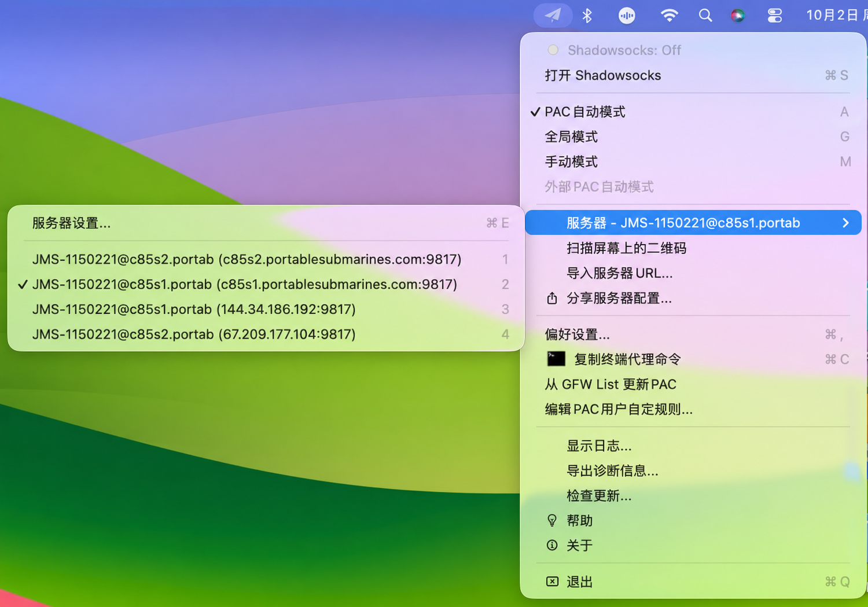Click the quit icon beside 退出
Image resolution: width=868 pixels, height=607 pixels.
(553, 582)
